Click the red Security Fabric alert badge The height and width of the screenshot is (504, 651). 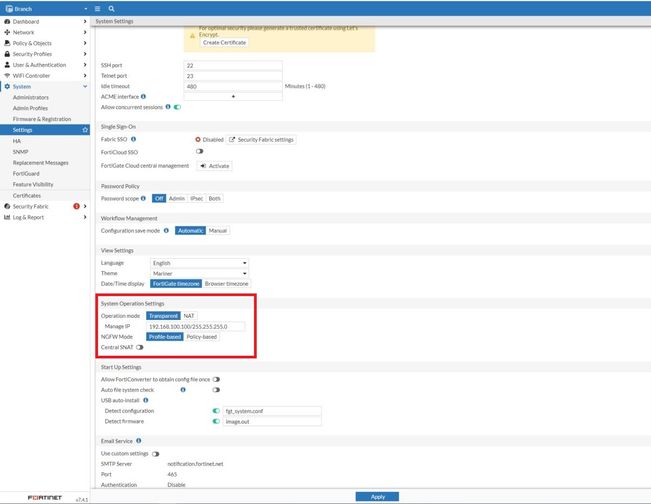[76, 206]
